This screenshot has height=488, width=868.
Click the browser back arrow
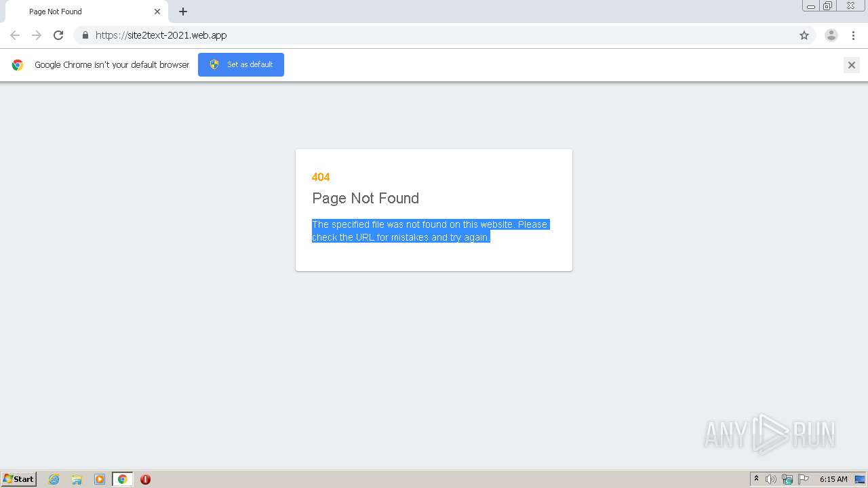tap(15, 35)
